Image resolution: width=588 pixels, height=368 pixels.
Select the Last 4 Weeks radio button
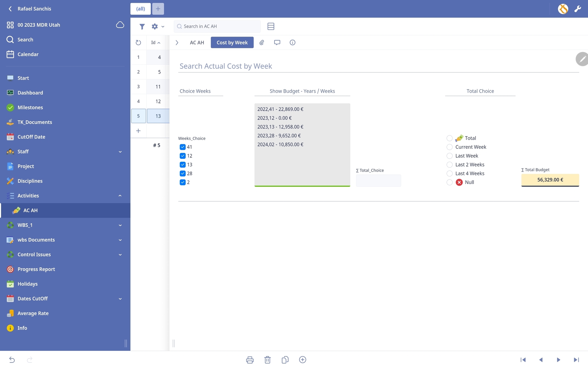coord(450,173)
